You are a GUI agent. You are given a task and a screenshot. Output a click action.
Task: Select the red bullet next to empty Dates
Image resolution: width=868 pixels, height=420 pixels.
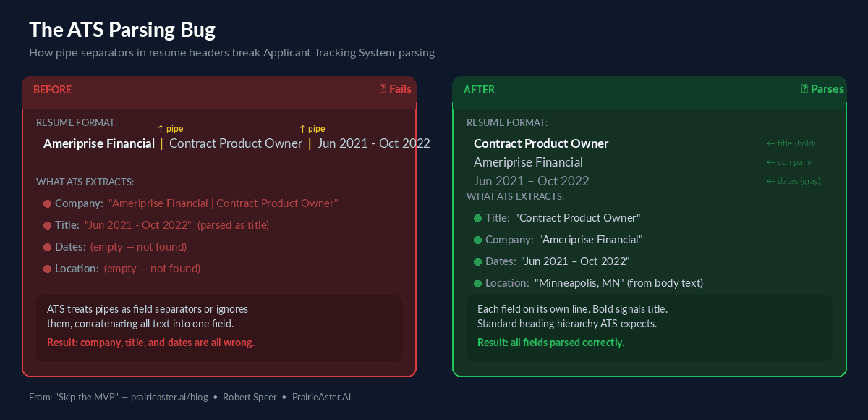click(48, 247)
